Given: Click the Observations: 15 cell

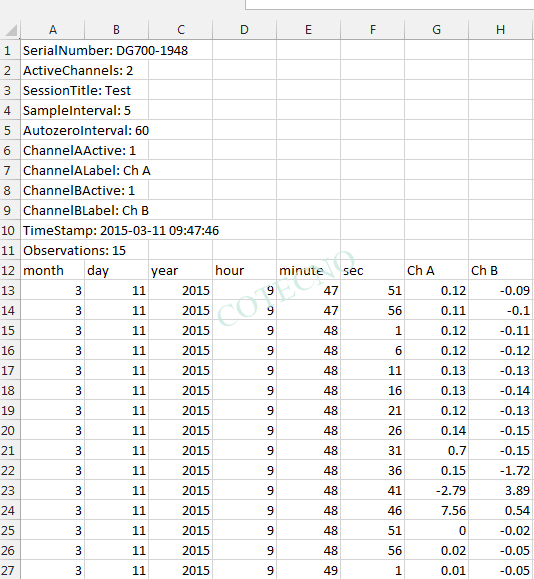Looking at the screenshot, I should coord(74,250).
